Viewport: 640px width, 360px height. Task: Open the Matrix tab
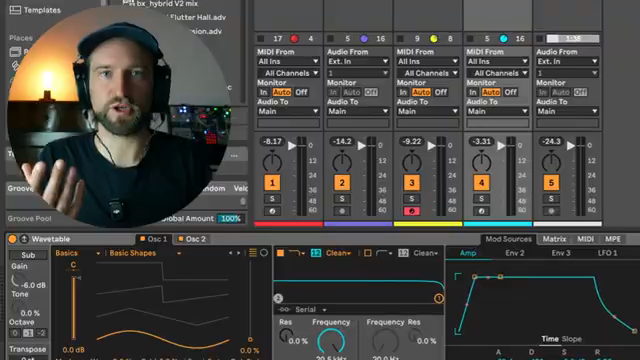554,239
